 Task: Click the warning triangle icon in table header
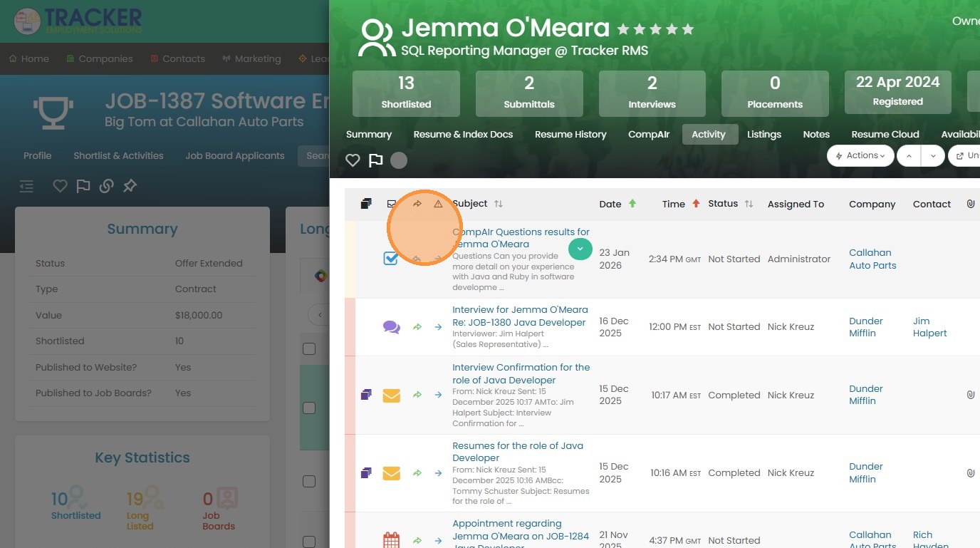point(438,204)
